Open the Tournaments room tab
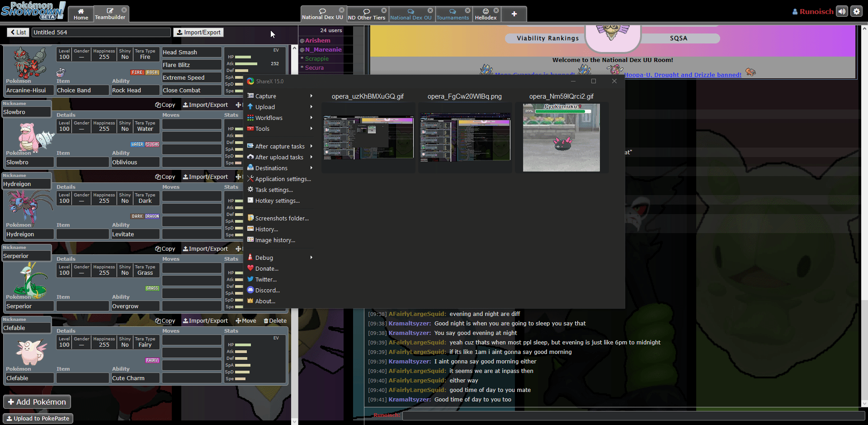The width and height of the screenshot is (868, 425). [x=453, y=14]
